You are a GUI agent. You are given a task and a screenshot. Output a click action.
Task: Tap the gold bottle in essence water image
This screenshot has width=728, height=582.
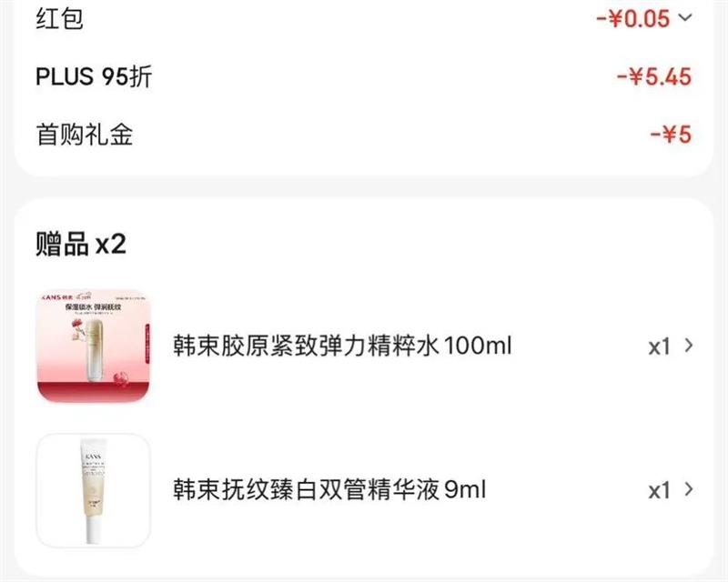point(95,348)
